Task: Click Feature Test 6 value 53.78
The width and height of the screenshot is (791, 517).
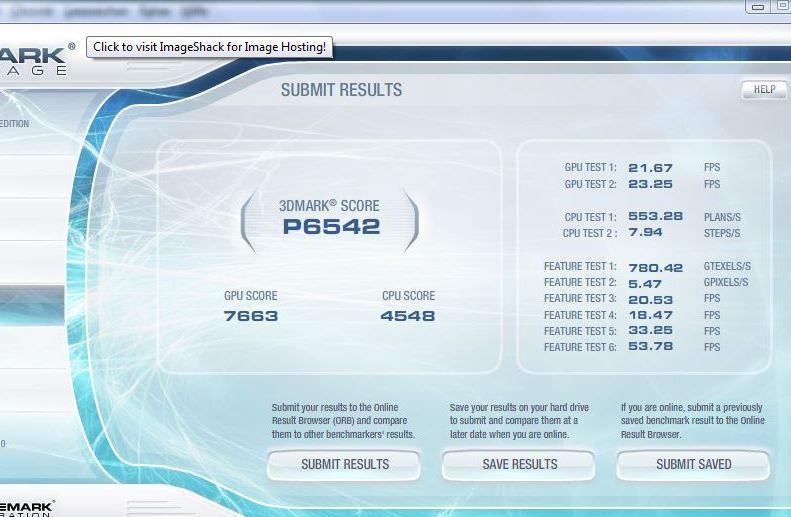Action: 650,347
